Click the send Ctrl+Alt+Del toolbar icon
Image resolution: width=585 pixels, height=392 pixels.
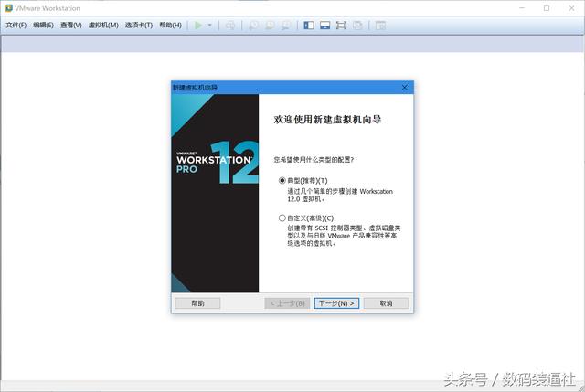pyautogui.click(x=230, y=25)
